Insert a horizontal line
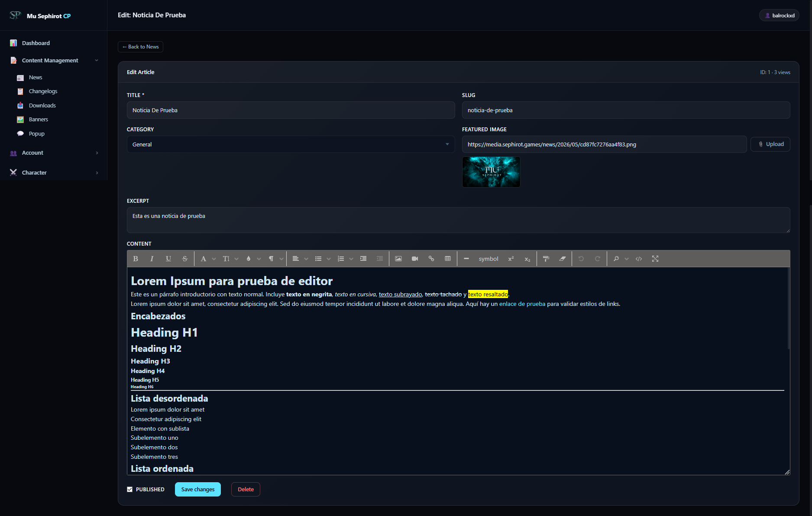This screenshot has width=812, height=516. pyautogui.click(x=466, y=259)
